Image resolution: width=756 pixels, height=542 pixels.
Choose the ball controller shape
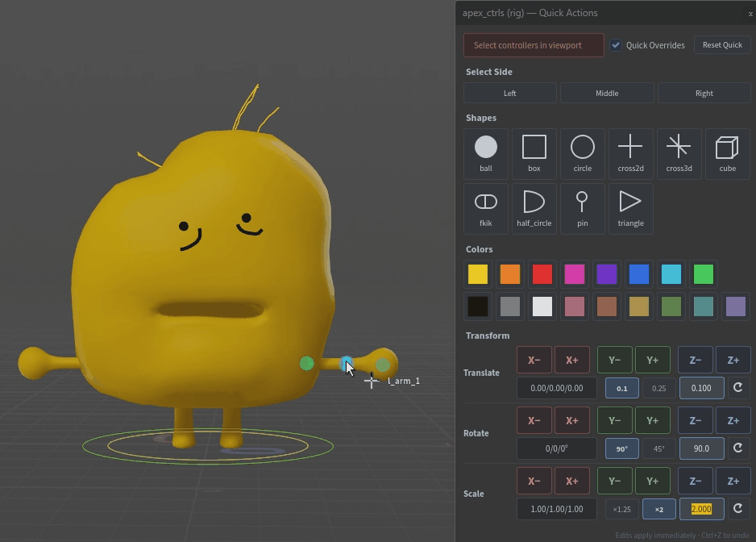click(485, 154)
